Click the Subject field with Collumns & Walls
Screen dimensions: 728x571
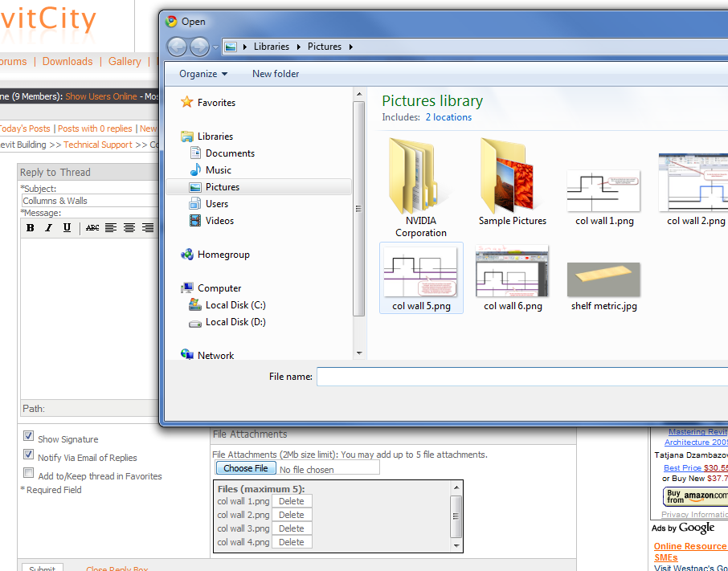click(90, 201)
